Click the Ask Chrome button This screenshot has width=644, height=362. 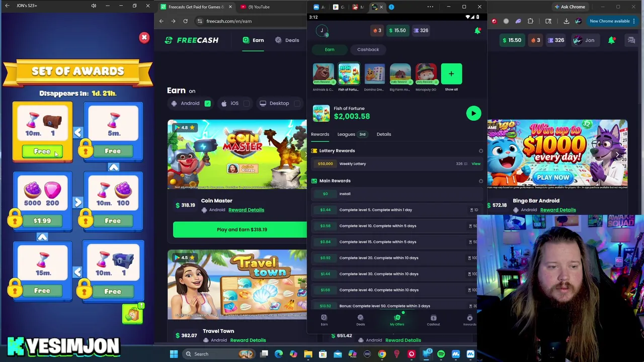(x=569, y=7)
